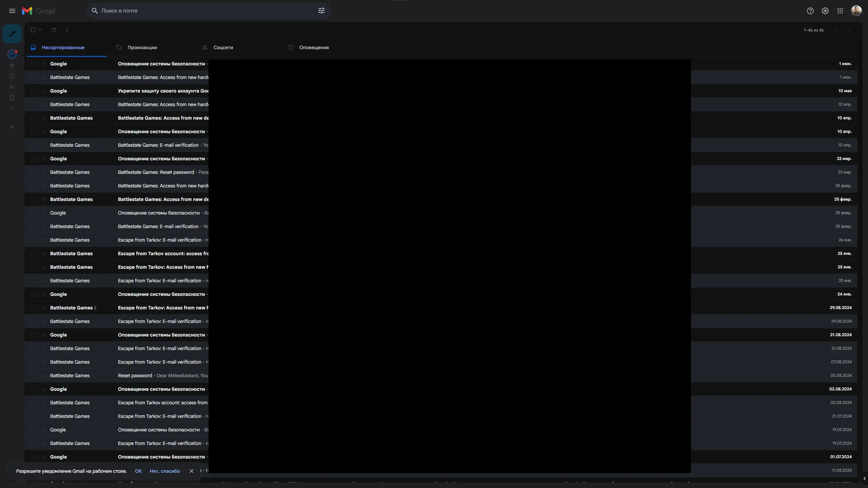Screen dimensions: 868x488
Task: Open the More actions three-dot menu
Action: [67, 30]
